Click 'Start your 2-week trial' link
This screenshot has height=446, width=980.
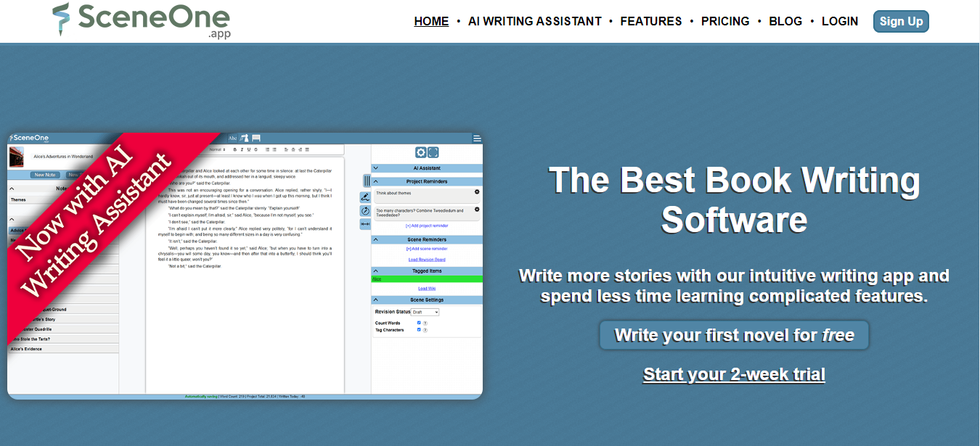[x=734, y=374]
